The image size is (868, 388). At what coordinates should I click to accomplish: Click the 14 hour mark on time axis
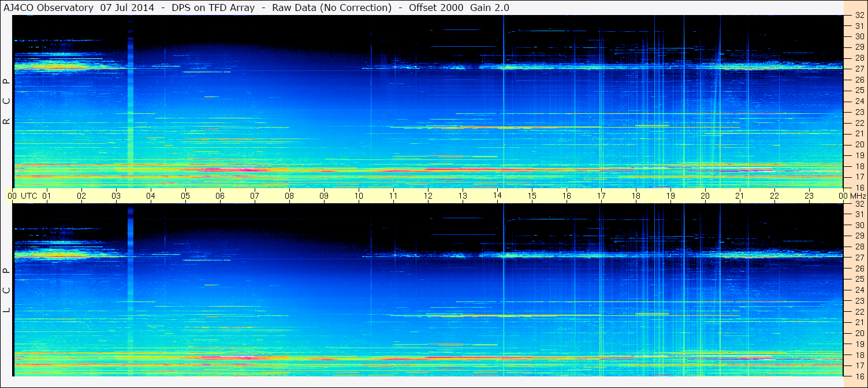point(497,196)
